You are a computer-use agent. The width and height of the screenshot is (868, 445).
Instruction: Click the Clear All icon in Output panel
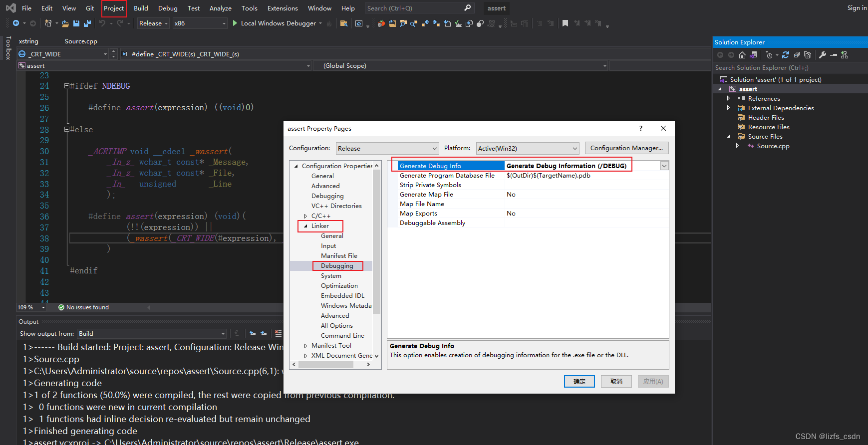[x=278, y=334]
